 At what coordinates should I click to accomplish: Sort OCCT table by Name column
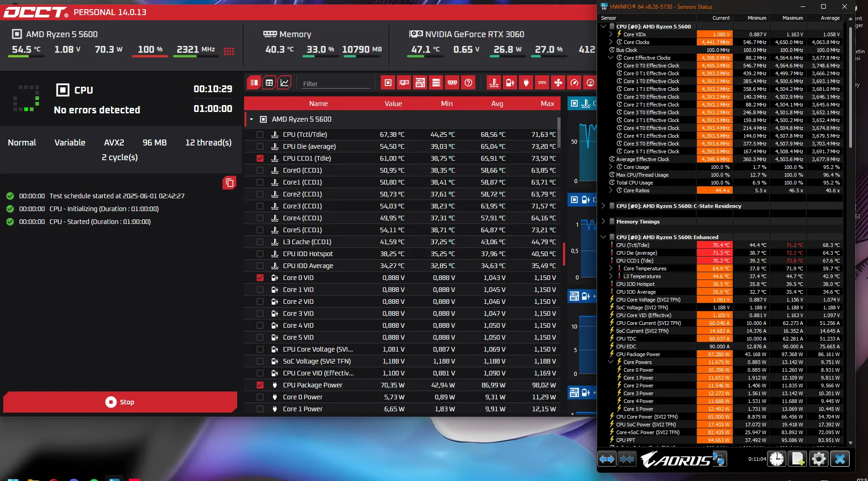pyautogui.click(x=318, y=104)
